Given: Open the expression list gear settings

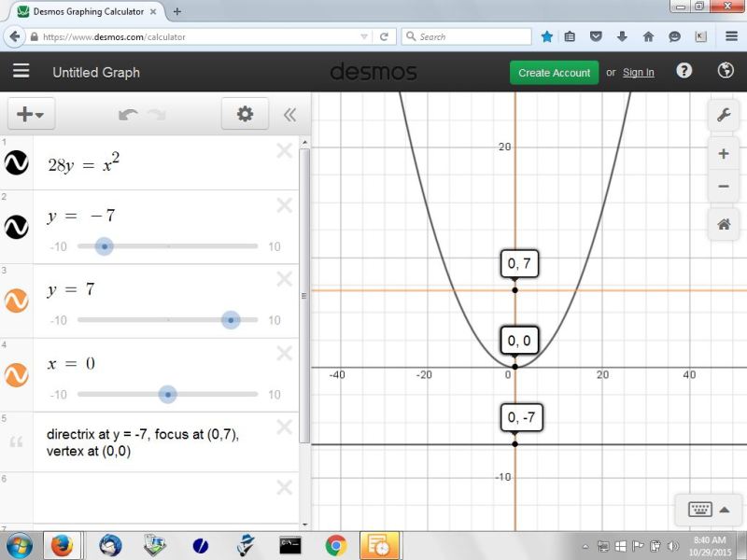Looking at the screenshot, I should pyautogui.click(x=245, y=114).
